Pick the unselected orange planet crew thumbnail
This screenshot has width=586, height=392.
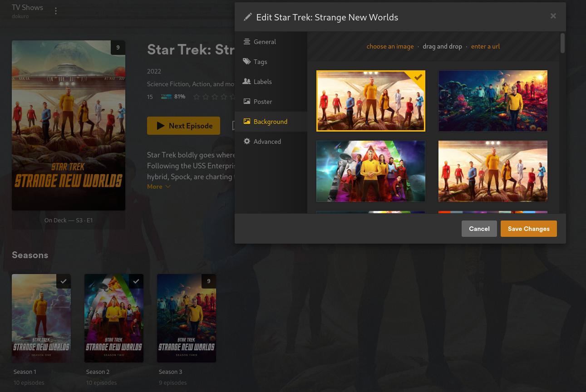pyautogui.click(x=493, y=171)
